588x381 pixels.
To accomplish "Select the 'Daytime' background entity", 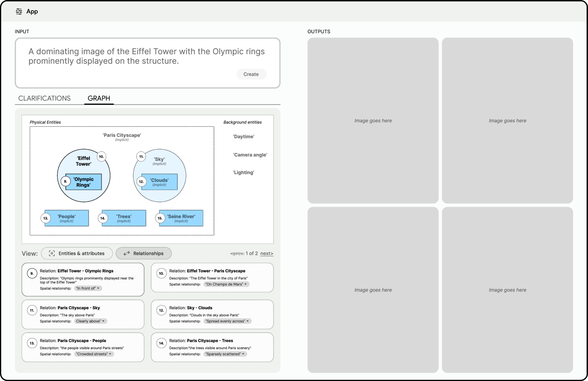I will [244, 137].
